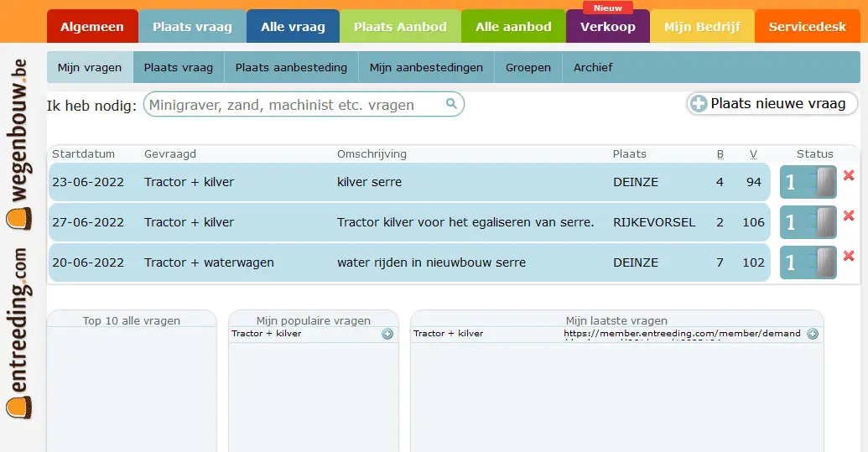The image size is (868, 452).
Task: Click plus icon in Mijn populaire vragen
Action: point(387,334)
